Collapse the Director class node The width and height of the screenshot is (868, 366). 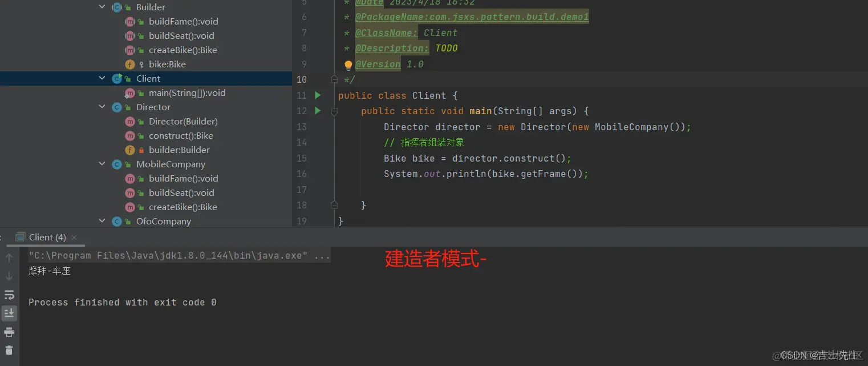(x=102, y=107)
